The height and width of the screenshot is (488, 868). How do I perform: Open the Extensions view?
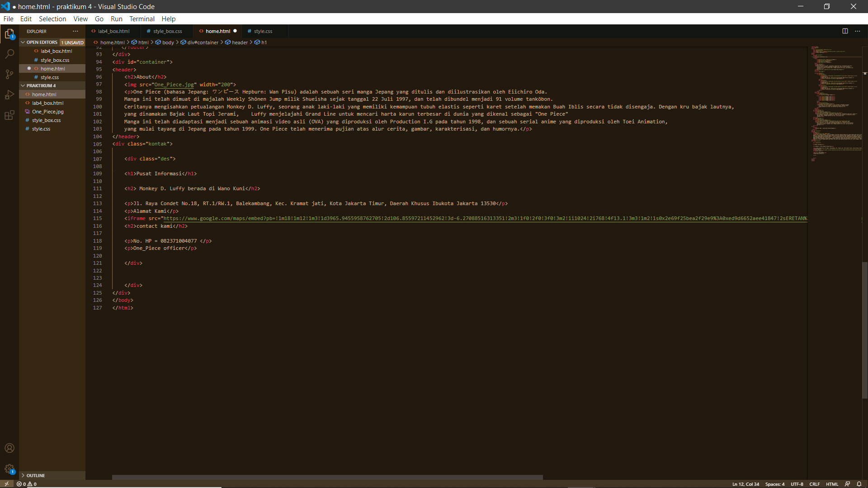coord(9,115)
